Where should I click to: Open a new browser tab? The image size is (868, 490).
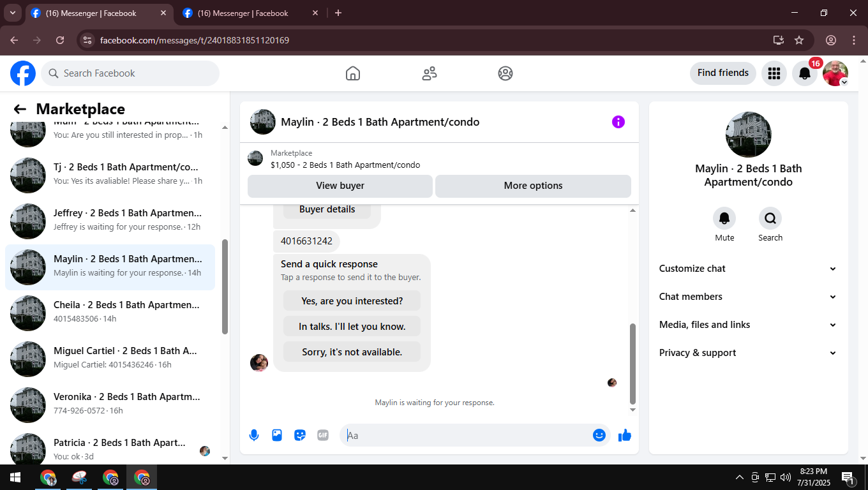[338, 13]
